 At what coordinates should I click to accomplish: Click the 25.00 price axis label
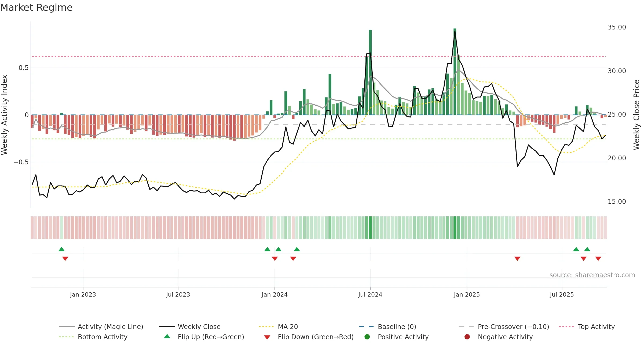(x=617, y=114)
